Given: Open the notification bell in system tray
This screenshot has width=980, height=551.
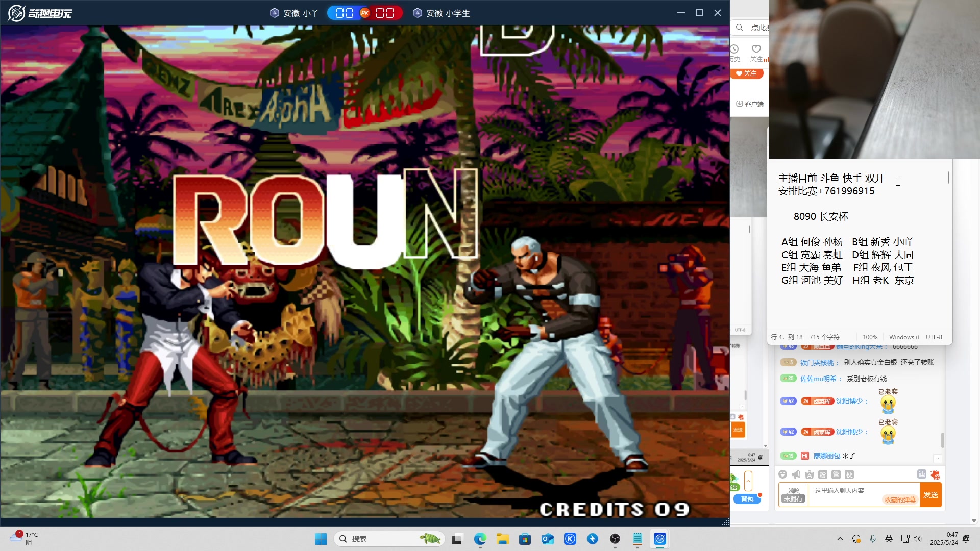Looking at the screenshot, I should tap(966, 539).
